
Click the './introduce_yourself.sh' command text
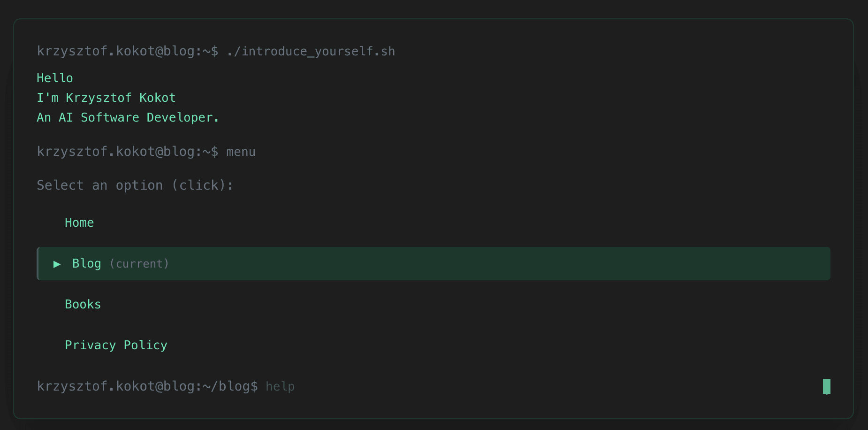coord(311,51)
